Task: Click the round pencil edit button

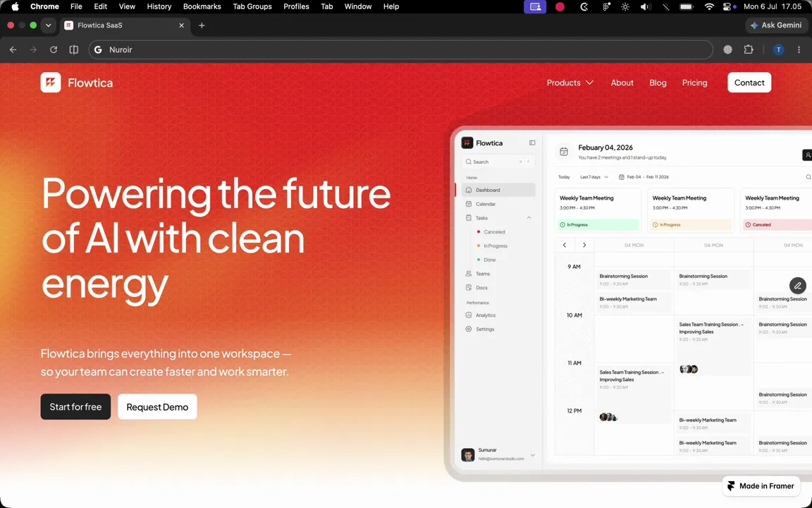Action: [797, 286]
